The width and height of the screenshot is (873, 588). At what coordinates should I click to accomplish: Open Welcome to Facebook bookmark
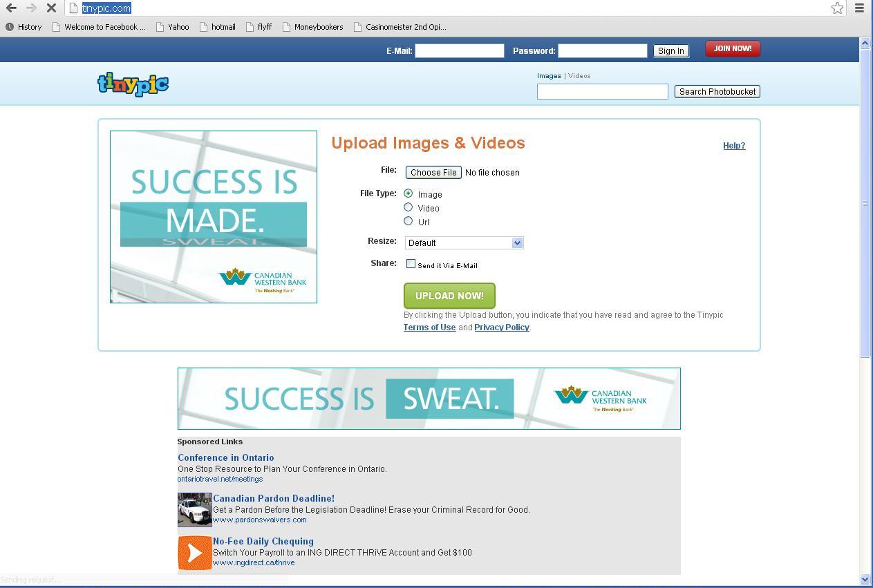click(99, 27)
